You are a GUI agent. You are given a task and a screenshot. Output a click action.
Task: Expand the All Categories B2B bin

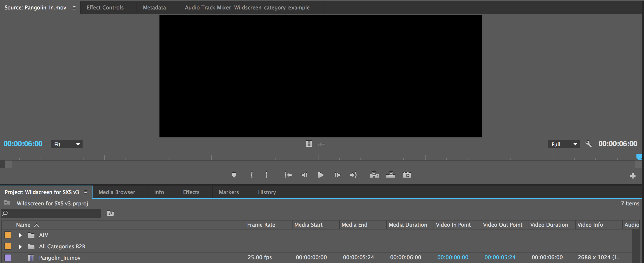20,246
